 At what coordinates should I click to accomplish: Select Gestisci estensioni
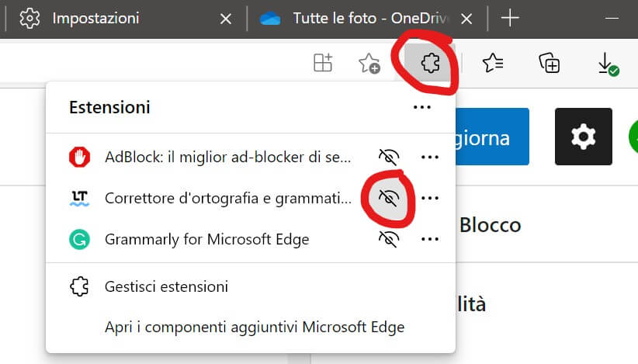pyautogui.click(x=166, y=286)
